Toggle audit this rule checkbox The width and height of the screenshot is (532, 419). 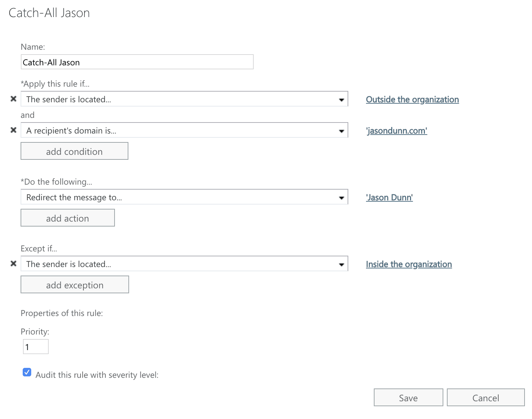coord(27,372)
